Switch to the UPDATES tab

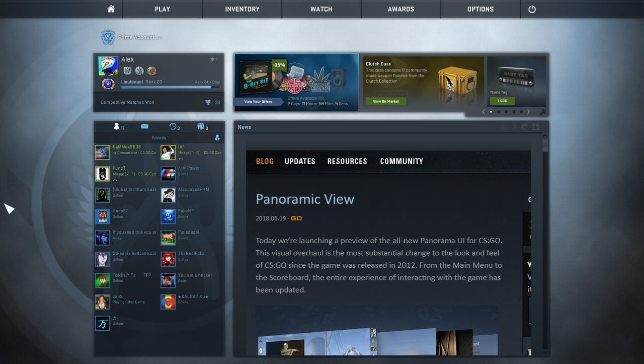click(300, 161)
